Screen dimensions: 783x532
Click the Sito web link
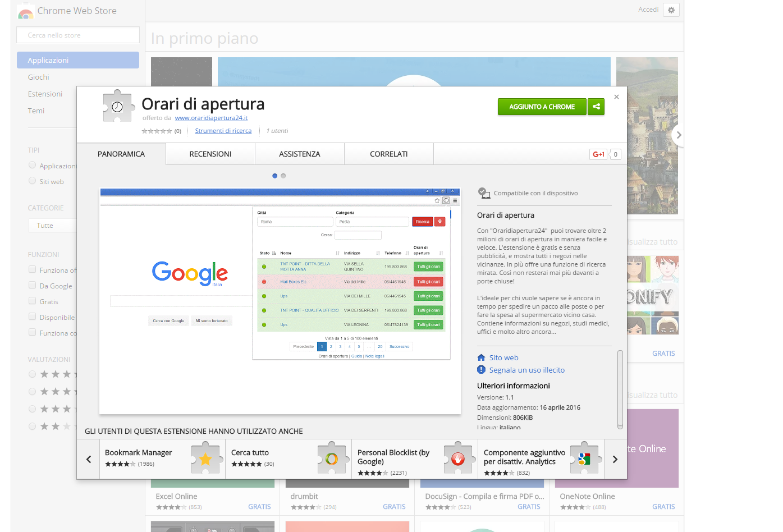coord(503,357)
